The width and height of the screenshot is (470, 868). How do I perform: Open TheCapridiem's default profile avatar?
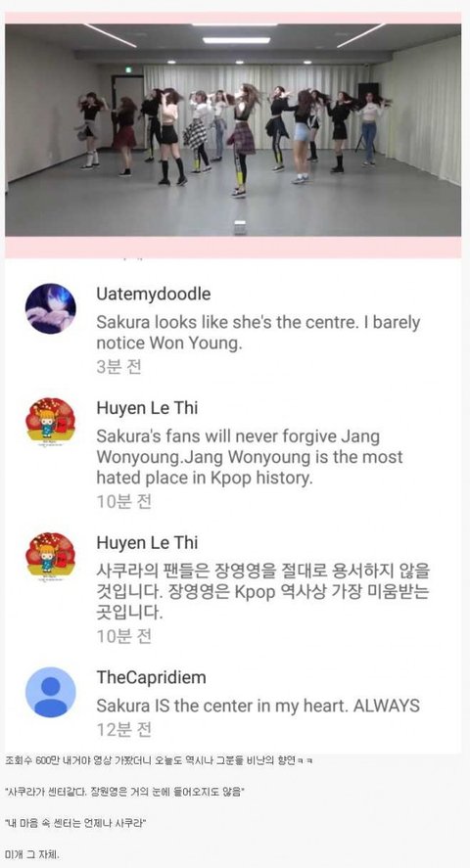51,692
